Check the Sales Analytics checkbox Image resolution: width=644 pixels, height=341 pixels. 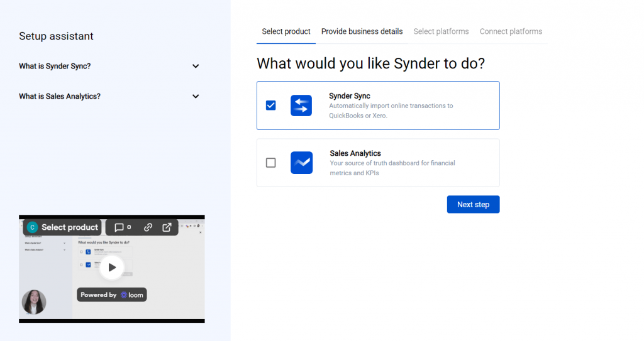pos(270,163)
